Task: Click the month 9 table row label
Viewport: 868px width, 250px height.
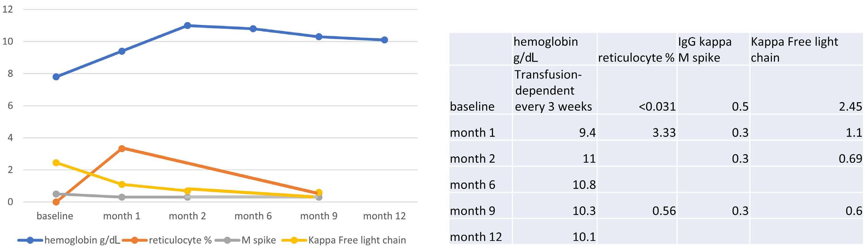Action: point(473,211)
